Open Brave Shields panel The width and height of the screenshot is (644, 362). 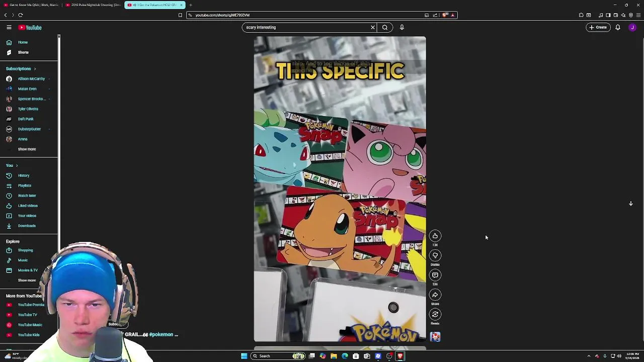(445, 15)
